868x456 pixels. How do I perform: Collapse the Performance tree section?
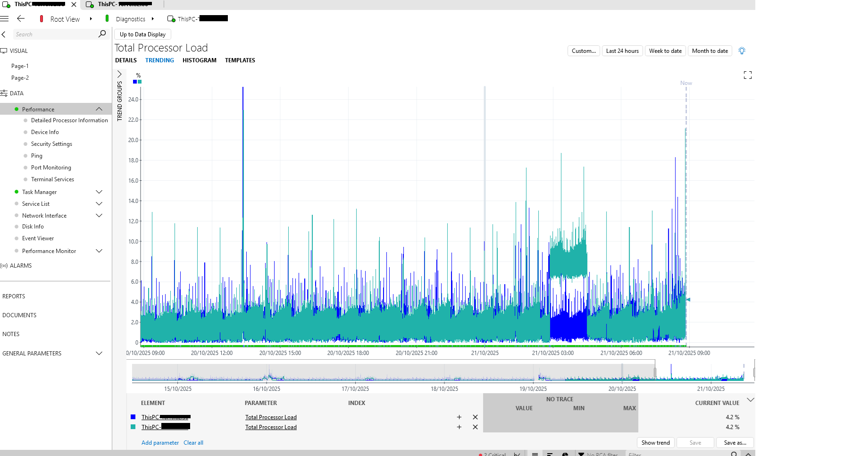coord(99,109)
